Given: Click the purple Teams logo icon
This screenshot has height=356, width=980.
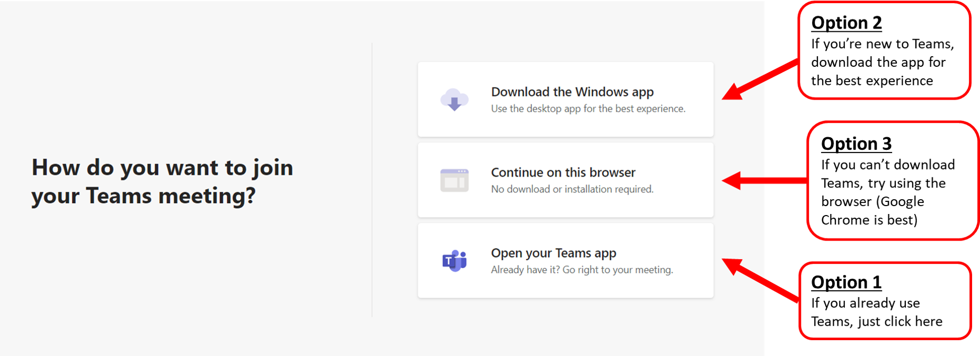Looking at the screenshot, I should (455, 261).
